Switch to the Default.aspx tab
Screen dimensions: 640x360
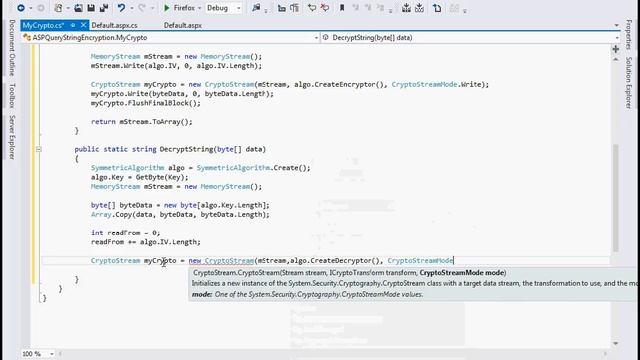click(182, 25)
